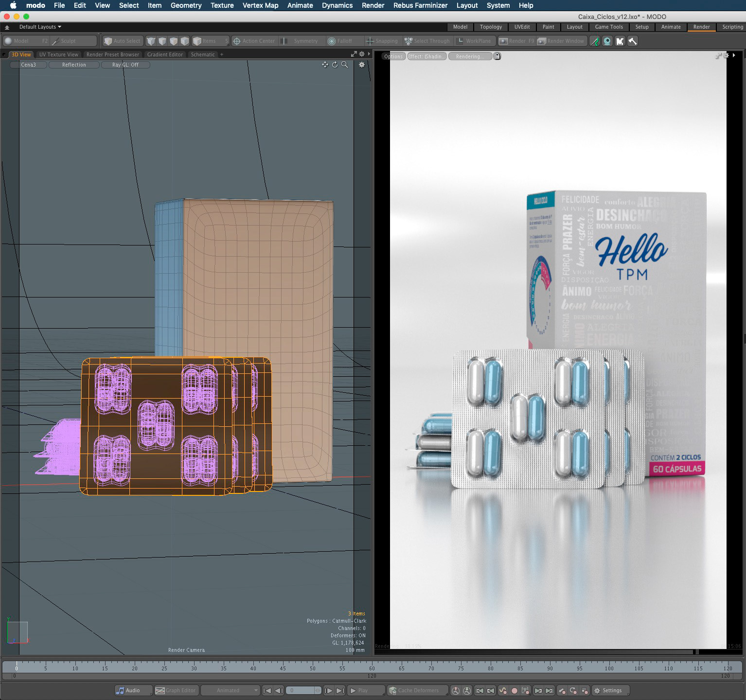Open Action Center dropdown

click(x=254, y=41)
